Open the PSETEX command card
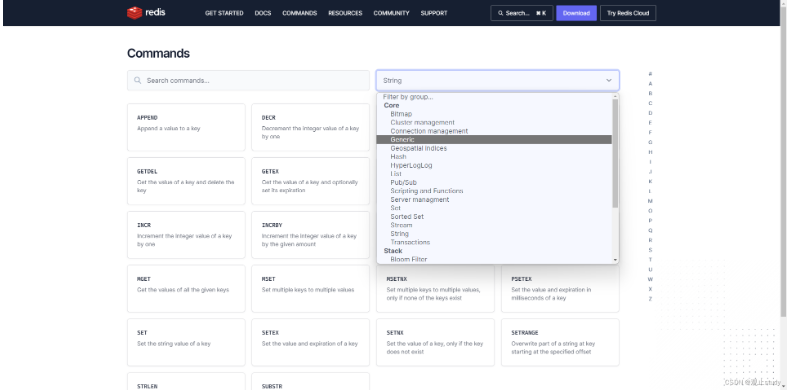Viewport: 792px width, 390px height. pyautogui.click(x=560, y=288)
